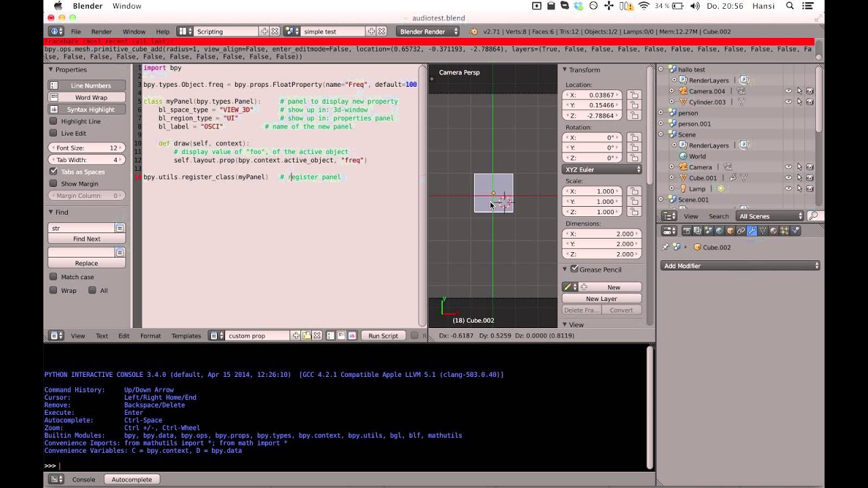
Task: Click the folder icon next to custom prop
Action: point(307,335)
